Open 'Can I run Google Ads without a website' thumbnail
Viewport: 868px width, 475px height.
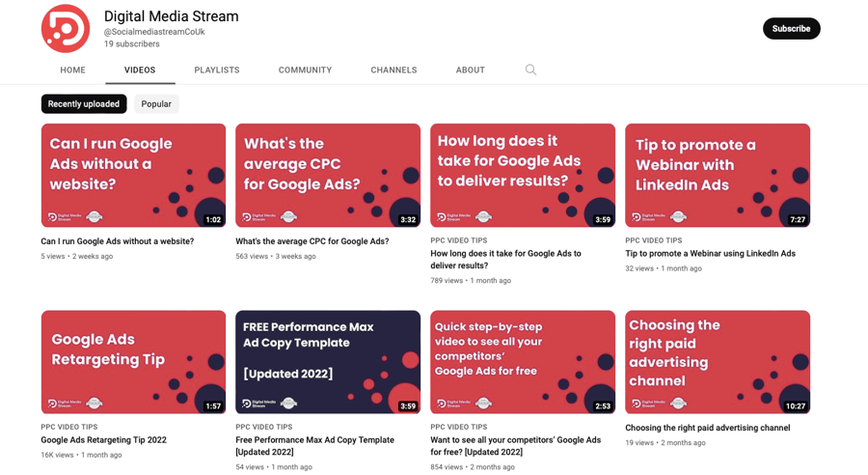pos(133,175)
